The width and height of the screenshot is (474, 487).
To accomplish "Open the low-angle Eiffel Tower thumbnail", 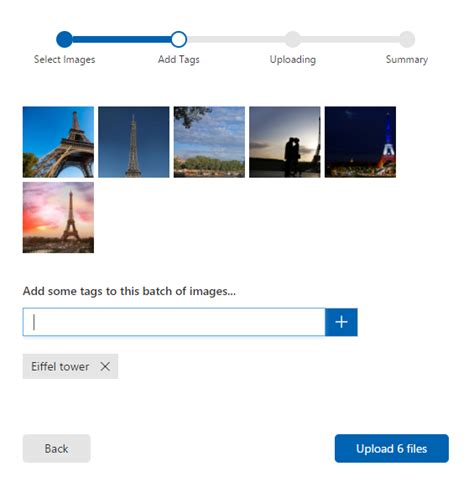I will pos(58,142).
